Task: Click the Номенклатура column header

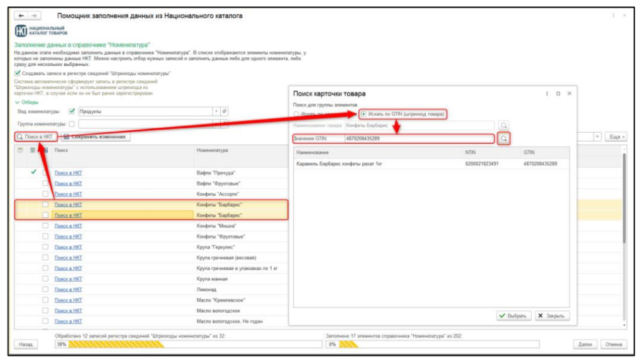Action: pyautogui.click(x=212, y=151)
